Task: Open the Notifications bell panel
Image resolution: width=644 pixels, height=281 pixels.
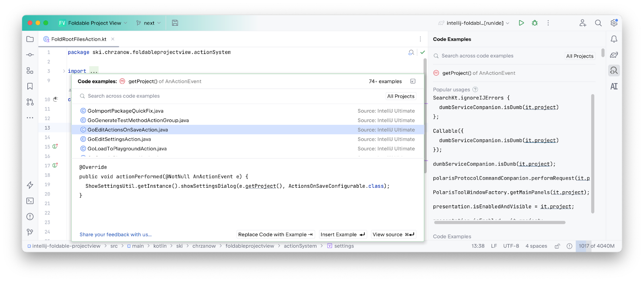Action: (x=614, y=39)
